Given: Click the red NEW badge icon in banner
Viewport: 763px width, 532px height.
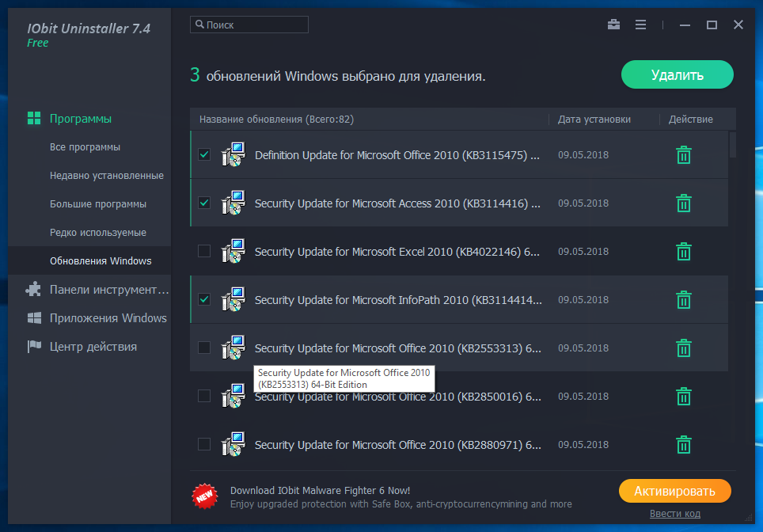Looking at the screenshot, I should (x=204, y=496).
